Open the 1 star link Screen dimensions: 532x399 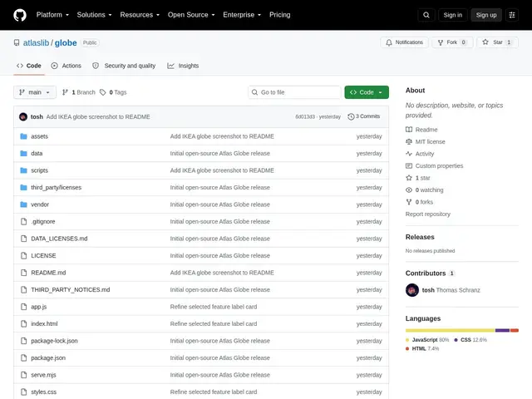(417, 178)
